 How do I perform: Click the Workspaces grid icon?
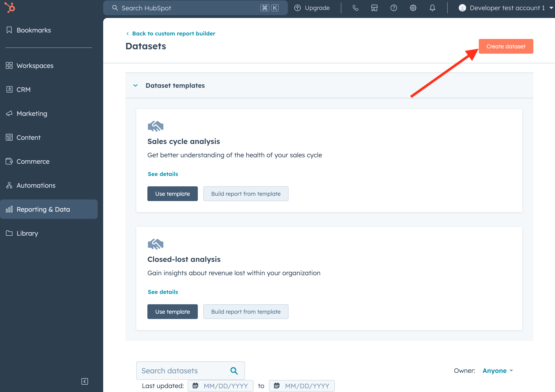pyautogui.click(x=9, y=66)
